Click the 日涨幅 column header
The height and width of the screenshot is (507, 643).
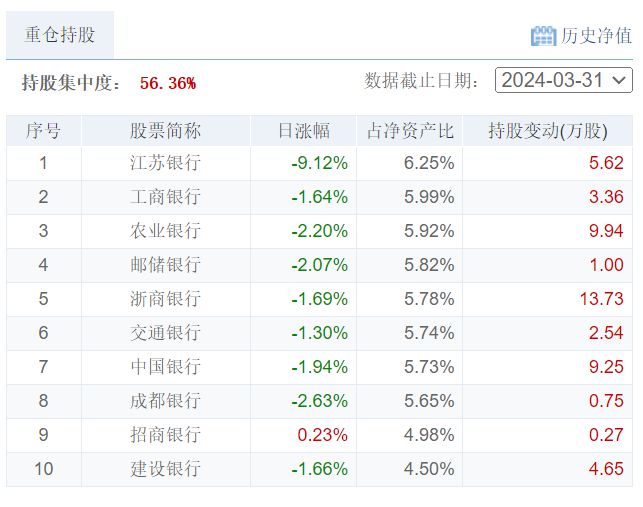click(x=304, y=131)
